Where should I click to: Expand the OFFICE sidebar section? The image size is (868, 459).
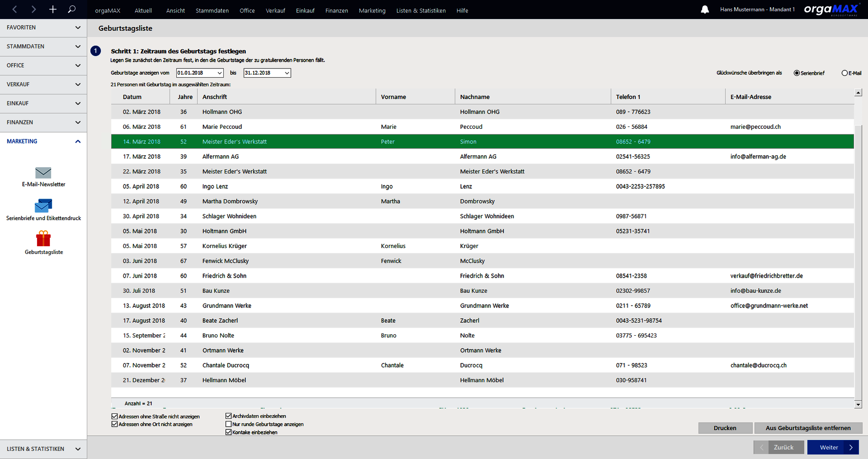43,65
